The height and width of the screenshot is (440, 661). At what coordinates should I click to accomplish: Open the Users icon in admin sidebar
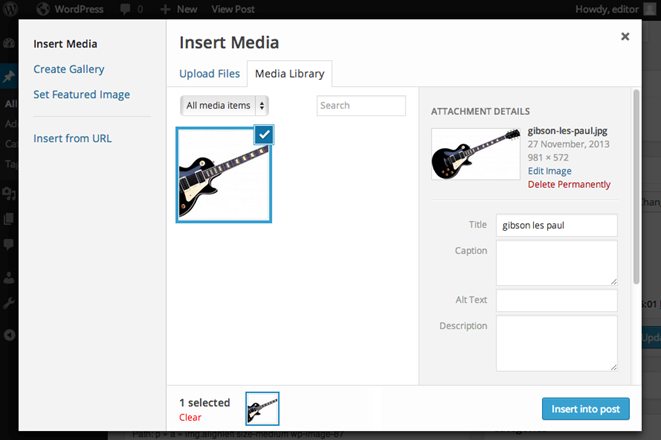click(x=9, y=278)
